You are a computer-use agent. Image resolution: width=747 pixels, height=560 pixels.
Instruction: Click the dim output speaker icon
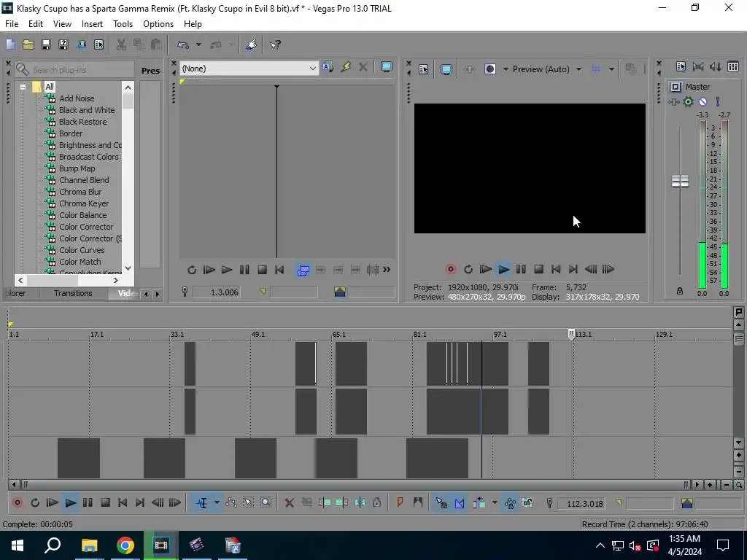[715, 66]
